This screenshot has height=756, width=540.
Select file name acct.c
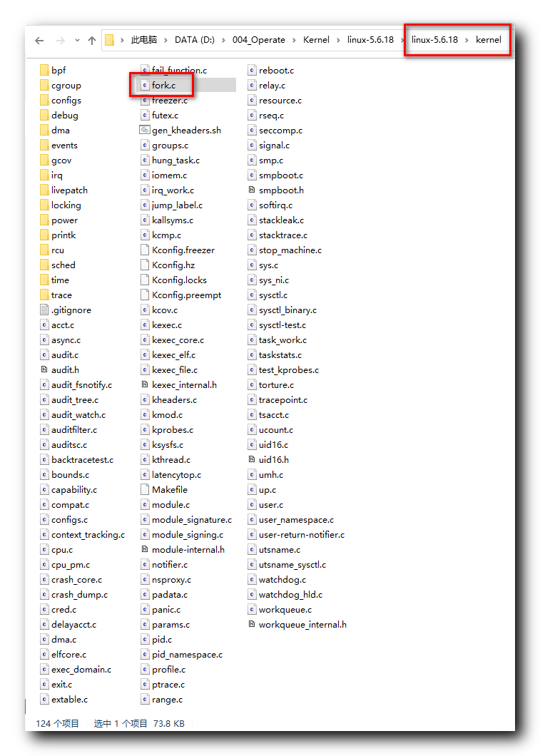click(x=63, y=325)
